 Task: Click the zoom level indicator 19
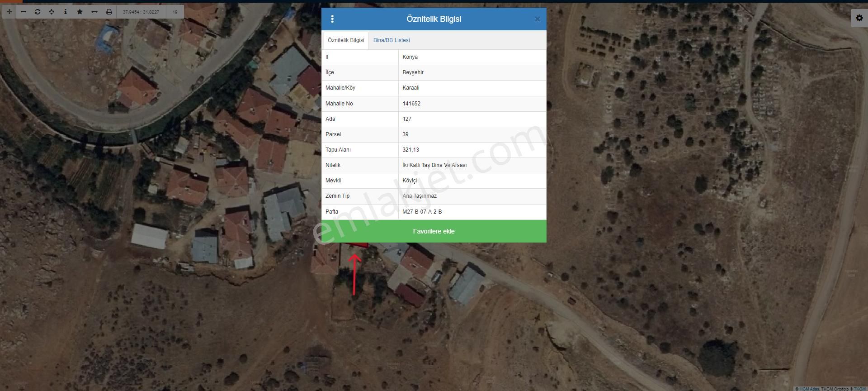[x=175, y=12]
